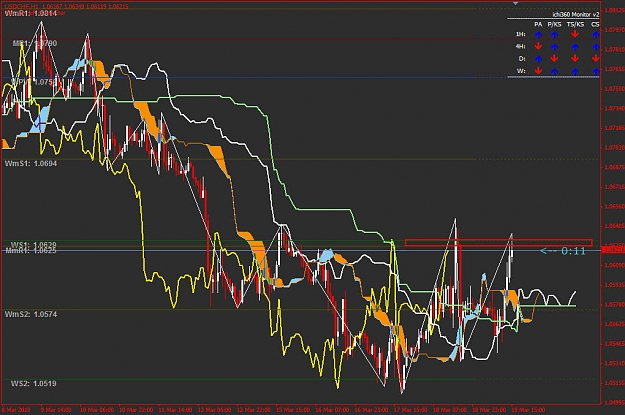The image size is (625, 415).
Task: Click the D: row label
Action: (x=522, y=59)
